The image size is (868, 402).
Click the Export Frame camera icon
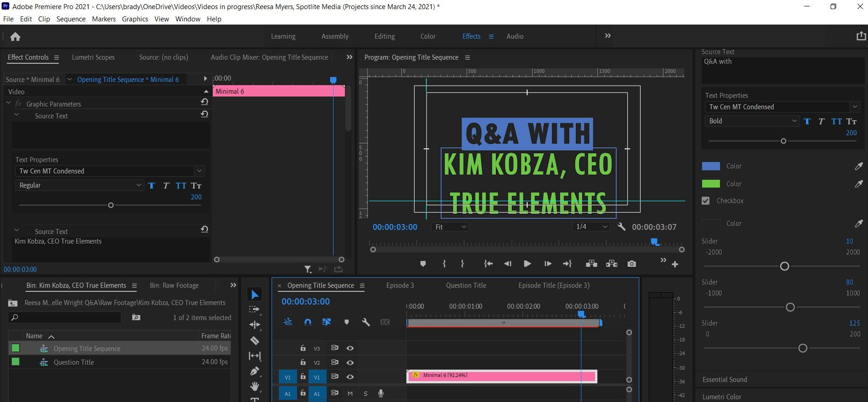click(x=632, y=264)
